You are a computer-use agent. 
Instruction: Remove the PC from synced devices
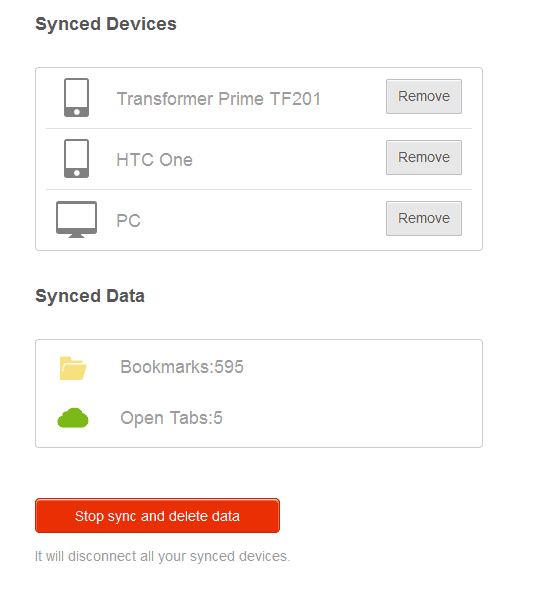pos(424,219)
